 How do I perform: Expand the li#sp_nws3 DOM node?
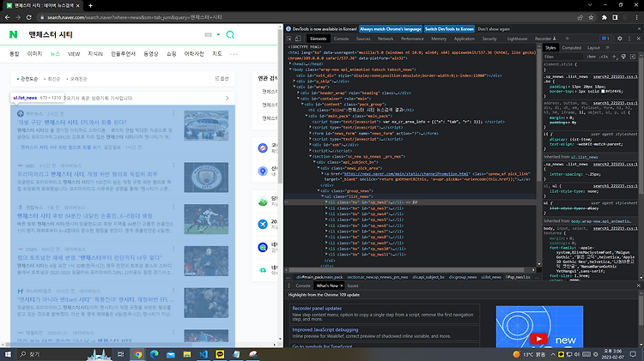[x=326, y=208]
